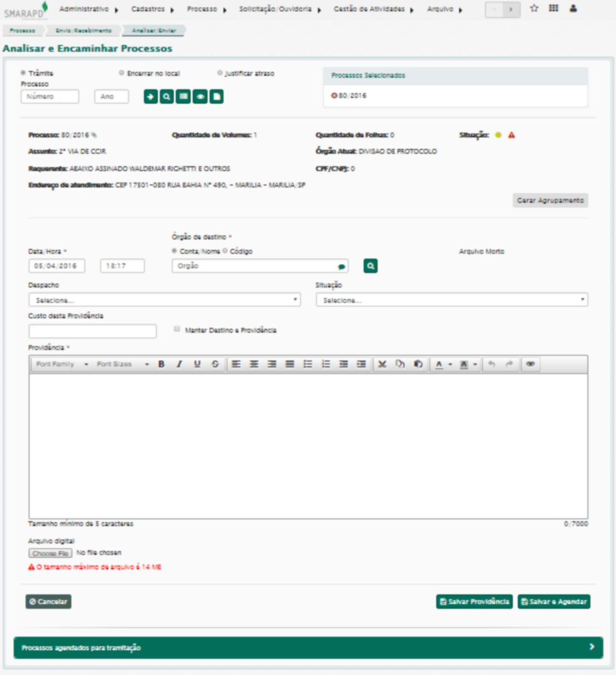
Task: Toggle bold formatting in the editor
Action: tap(161, 364)
